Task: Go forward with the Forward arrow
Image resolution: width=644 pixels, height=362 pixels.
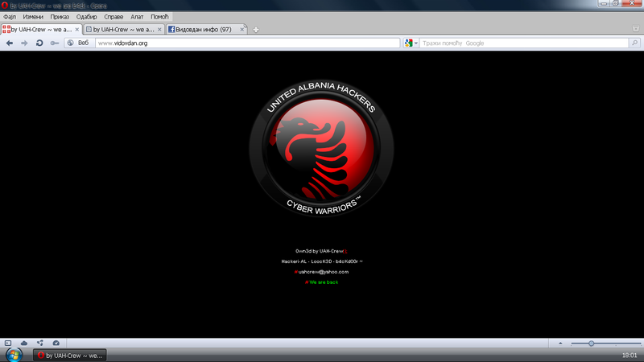Action: [x=24, y=43]
